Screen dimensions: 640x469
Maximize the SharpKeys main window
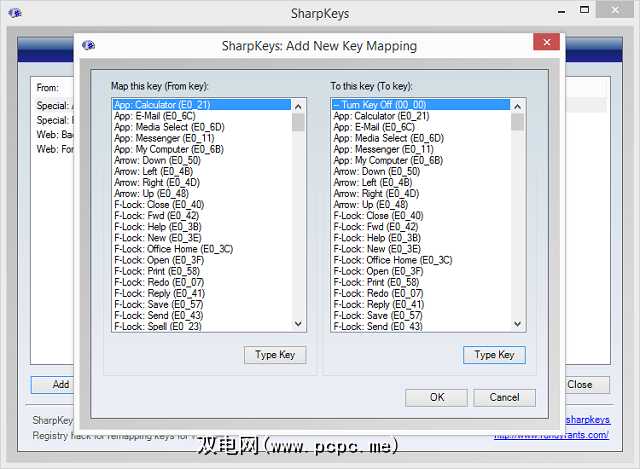click(x=584, y=10)
